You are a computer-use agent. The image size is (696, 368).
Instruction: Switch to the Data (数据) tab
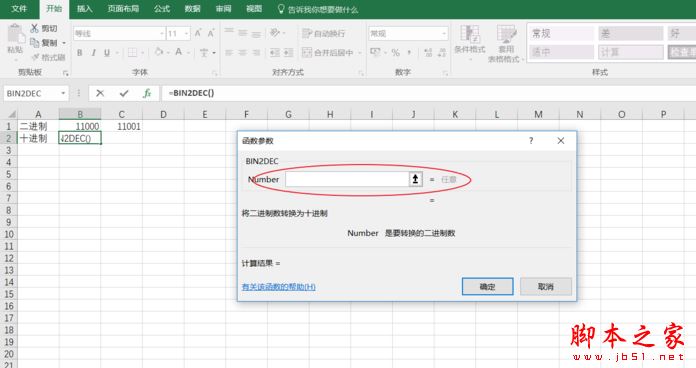click(192, 8)
